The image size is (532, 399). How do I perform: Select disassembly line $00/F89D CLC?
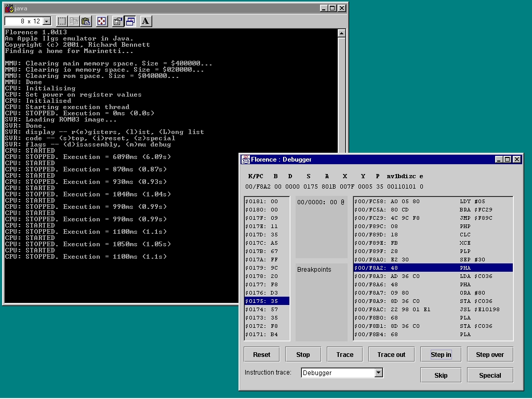[x=433, y=234]
